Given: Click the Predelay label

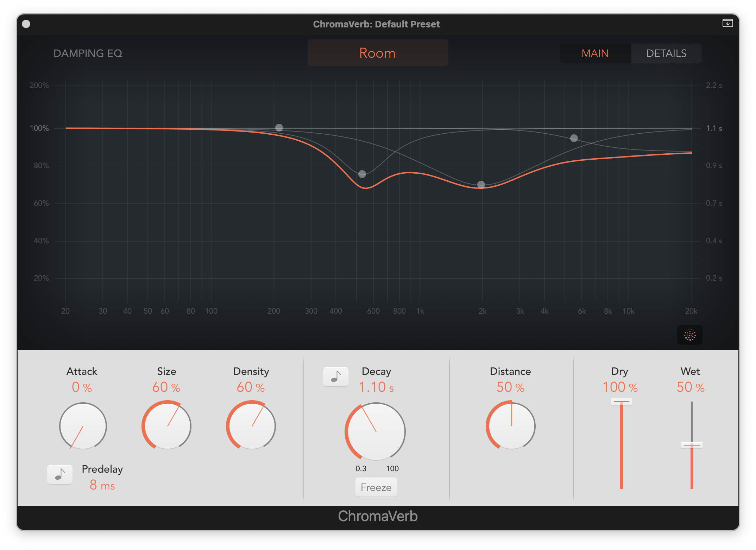Looking at the screenshot, I should 102,469.
